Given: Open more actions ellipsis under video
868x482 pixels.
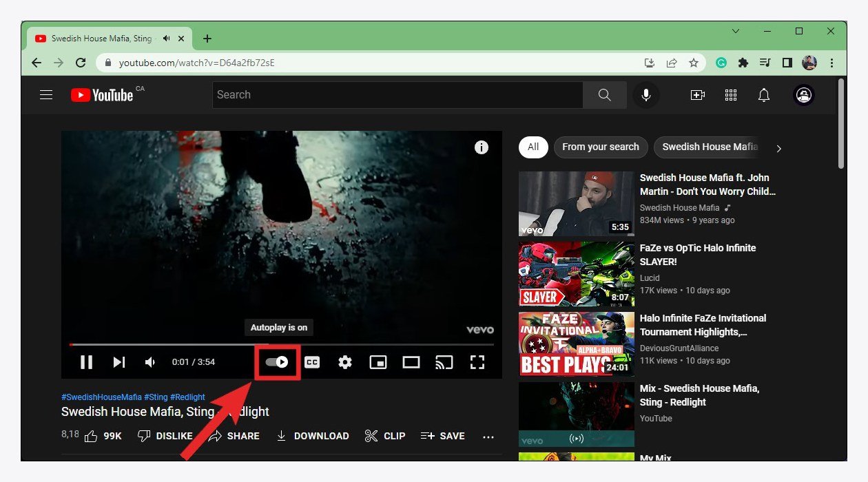Looking at the screenshot, I should [488, 437].
